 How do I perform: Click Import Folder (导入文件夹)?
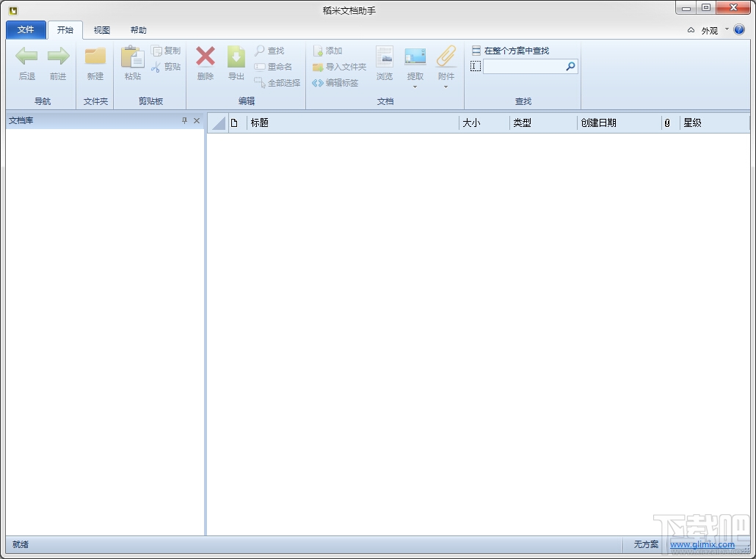coord(339,67)
